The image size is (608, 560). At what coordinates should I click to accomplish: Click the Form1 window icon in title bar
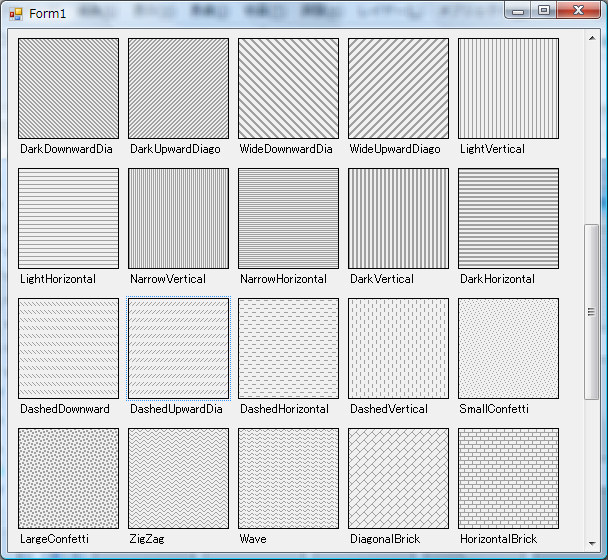[x=15, y=12]
